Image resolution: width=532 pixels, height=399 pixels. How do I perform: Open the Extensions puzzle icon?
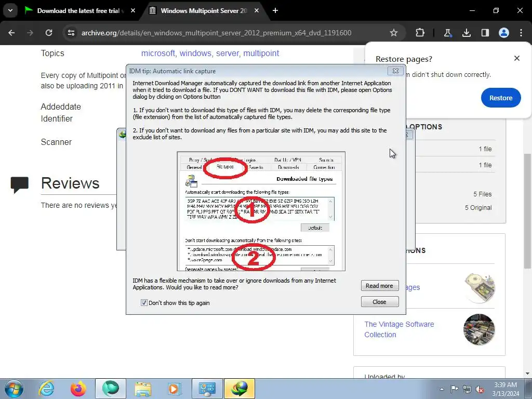(420, 33)
